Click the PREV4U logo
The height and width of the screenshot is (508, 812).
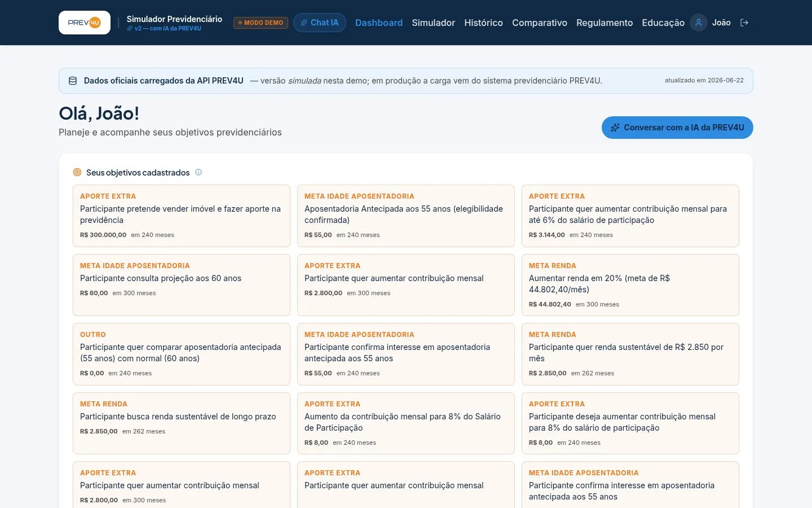point(85,23)
